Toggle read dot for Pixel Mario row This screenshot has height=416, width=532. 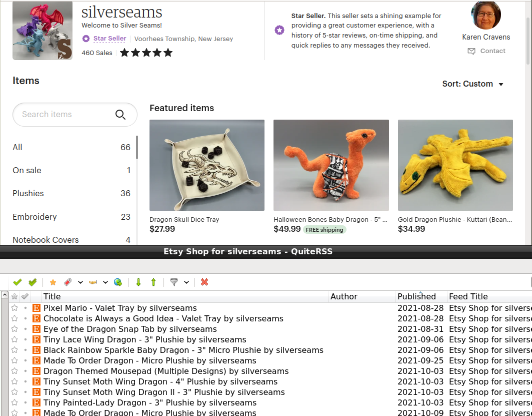point(25,308)
